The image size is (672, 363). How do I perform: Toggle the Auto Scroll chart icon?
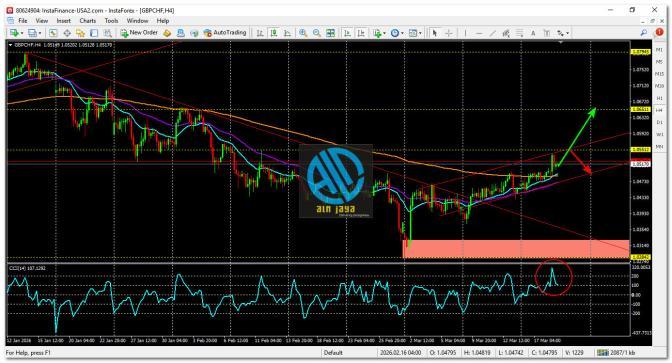tap(348, 33)
